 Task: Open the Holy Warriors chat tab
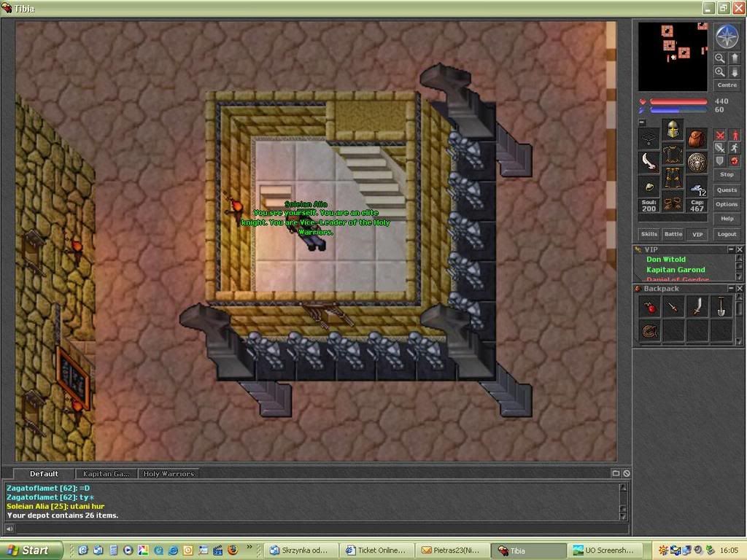[x=169, y=474]
